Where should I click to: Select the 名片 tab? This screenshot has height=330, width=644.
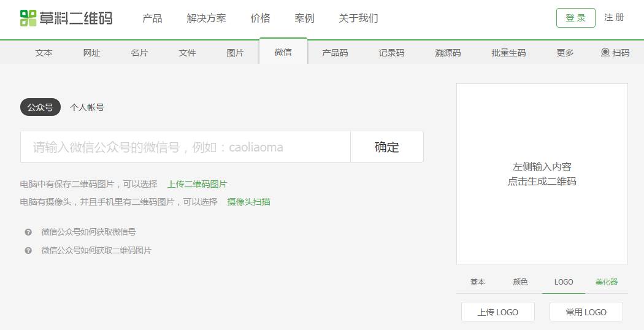[139, 53]
